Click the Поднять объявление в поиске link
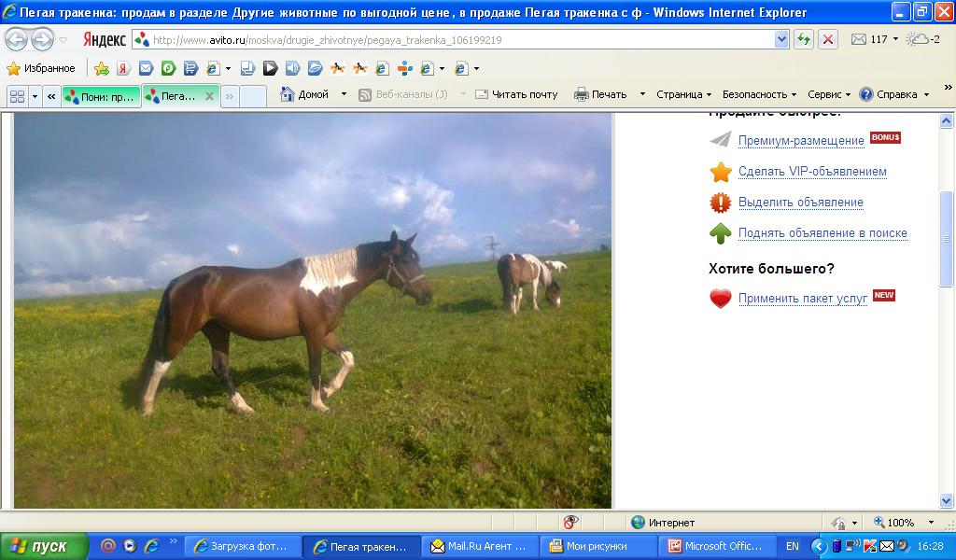This screenshot has width=956, height=560. pyautogui.click(x=822, y=233)
